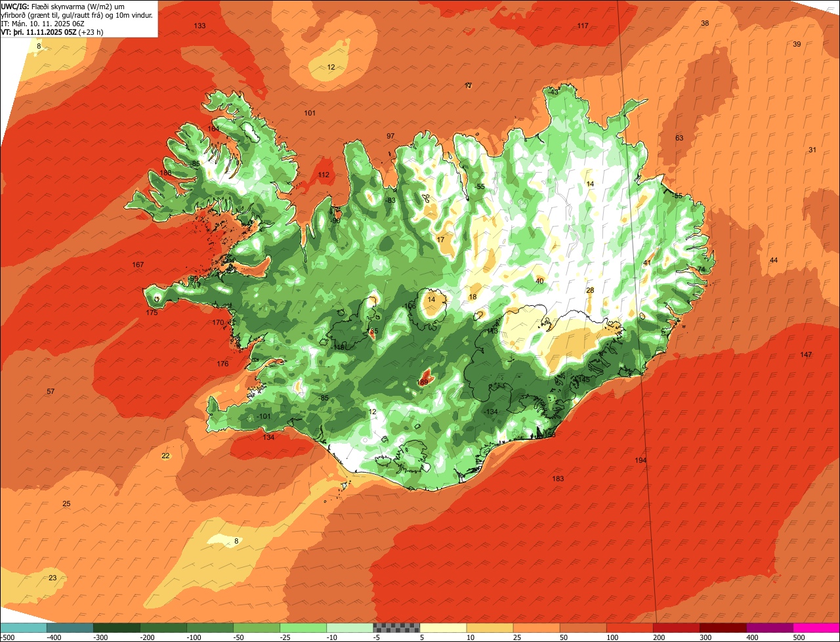Click the heat flux value 117 on the map
Viewport: 840px width, 642px height.
pyautogui.click(x=583, y=26)
